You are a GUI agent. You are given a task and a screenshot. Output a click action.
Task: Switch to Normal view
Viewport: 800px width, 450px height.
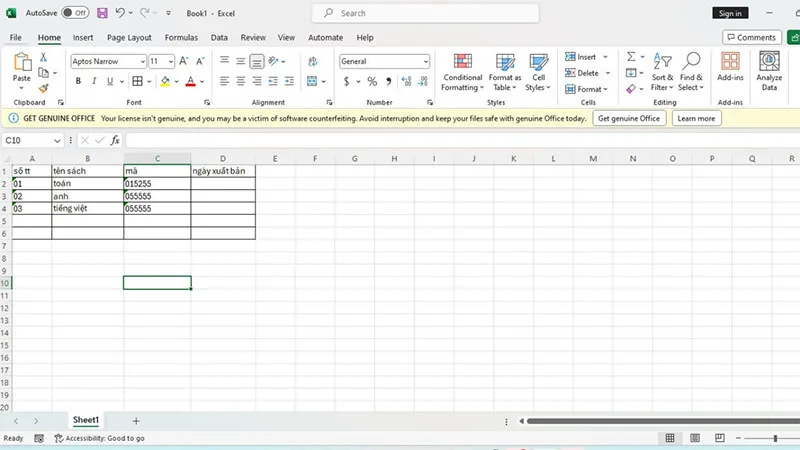[x=670, y=438]
